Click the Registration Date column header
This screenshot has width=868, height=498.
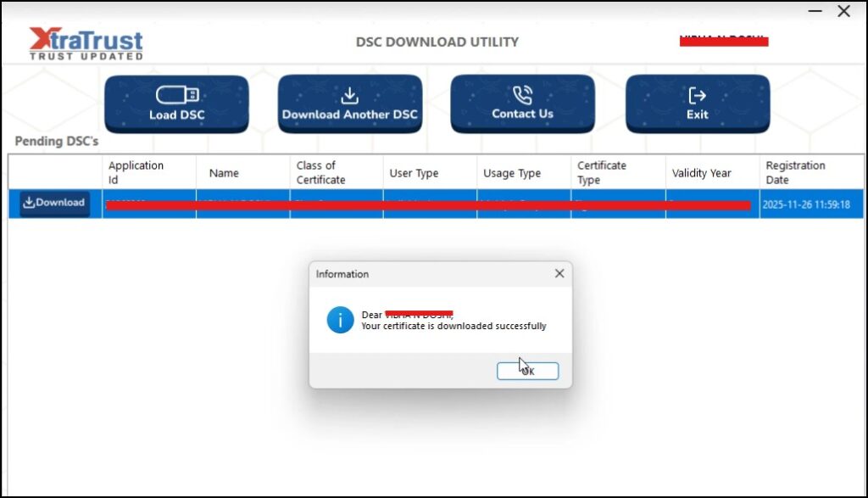click(795, 172)
